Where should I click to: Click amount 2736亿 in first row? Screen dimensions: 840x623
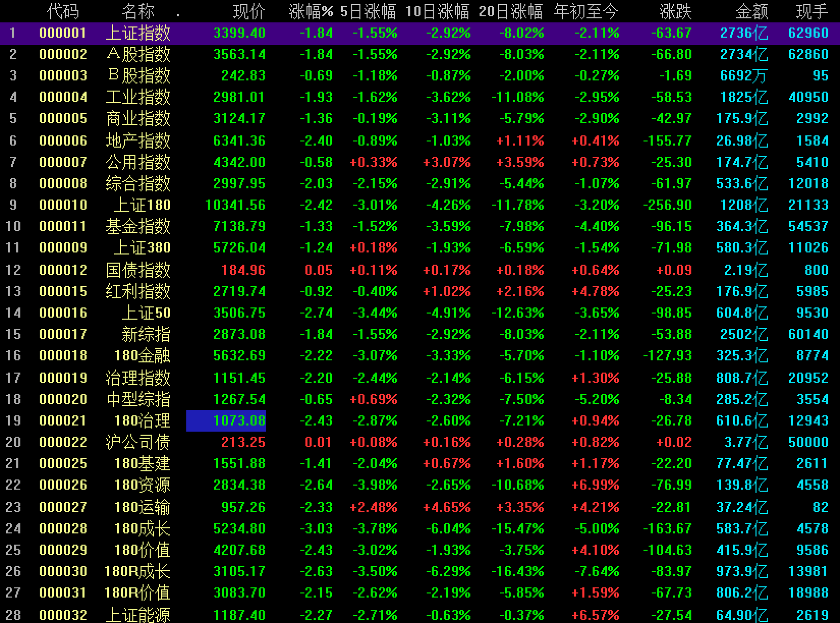point(744,33)
